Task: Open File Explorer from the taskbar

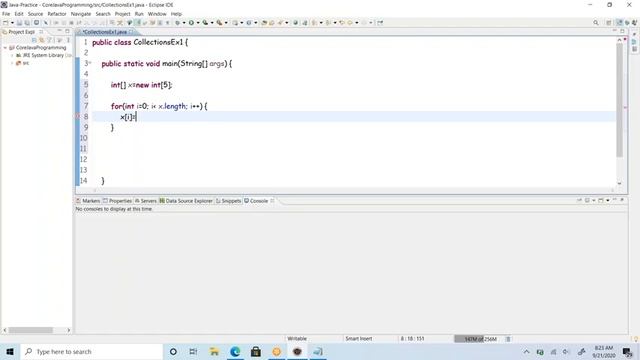Action: (214, 351)
